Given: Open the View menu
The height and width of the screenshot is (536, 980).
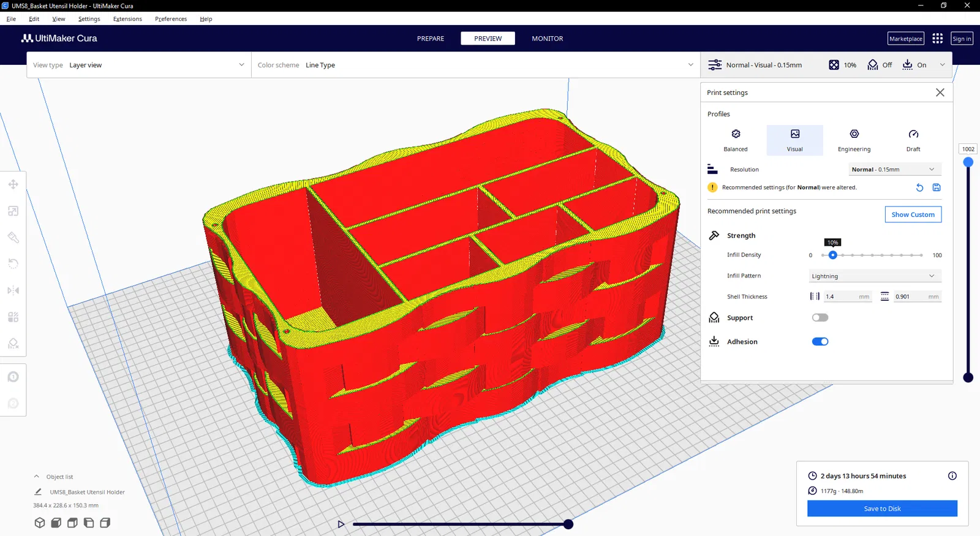Looking at the screenshot, I should (x=59, y=19).
